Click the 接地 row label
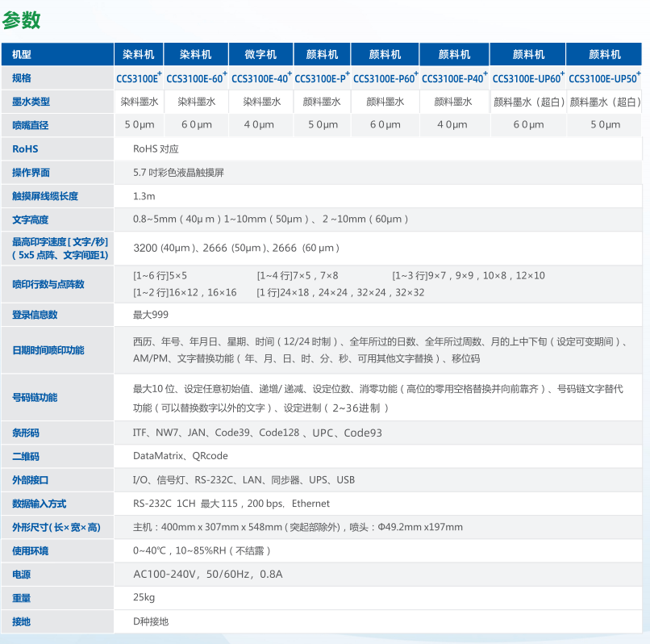This screenshot has height=644, width=650. (22, 622)
